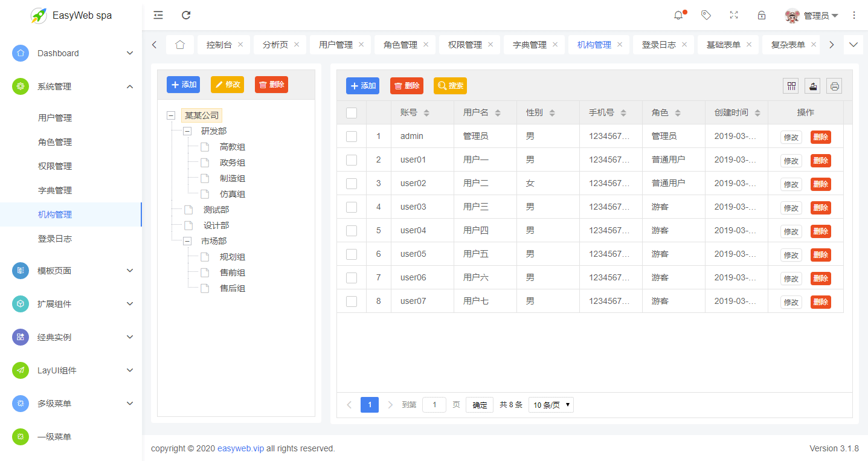This screenshot has height=461, width=868.
Task: Select the 测试部 tree node
Action: (x=216, y=210)
